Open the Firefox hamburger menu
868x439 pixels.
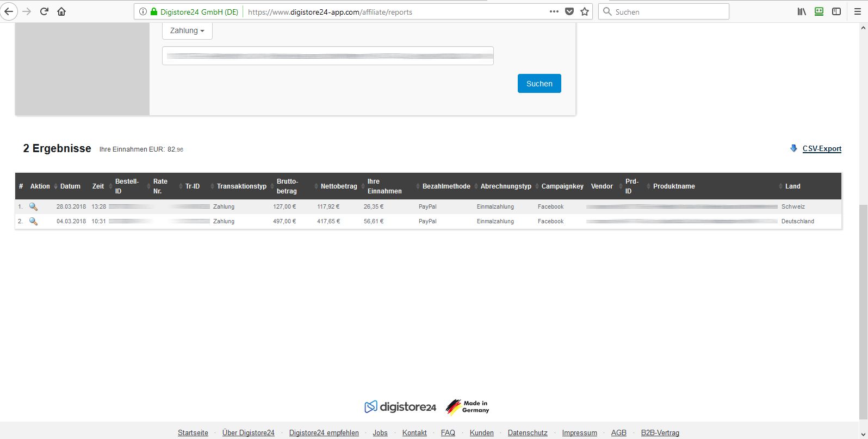pyautogui.click(x=858, y=11)
